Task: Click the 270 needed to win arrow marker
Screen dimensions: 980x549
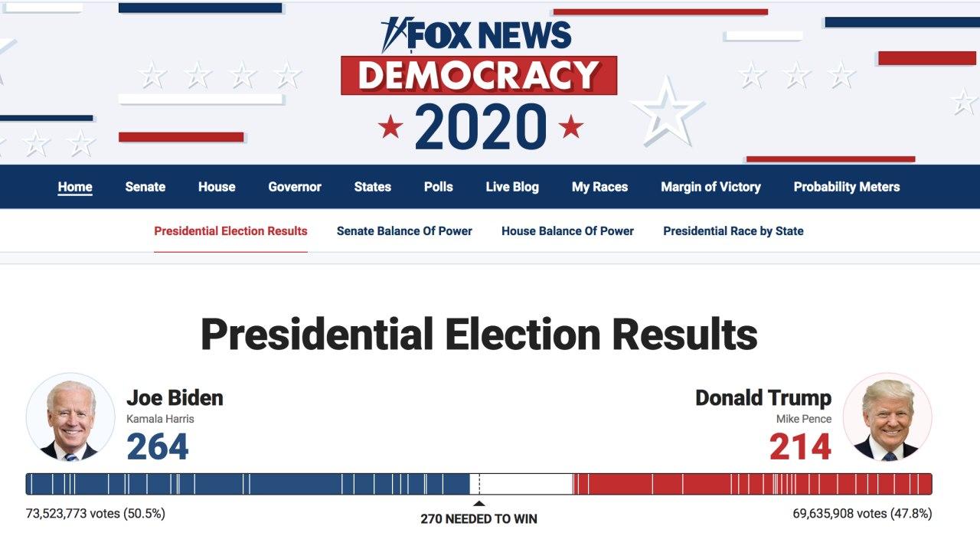Action: pos(479,503)
